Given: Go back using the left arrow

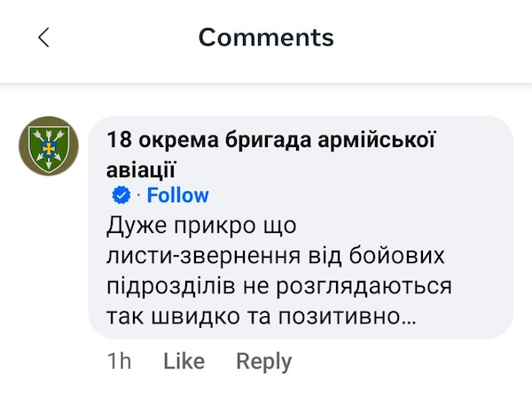Looking at the screenshot, I should pyautogui.click(x=43, y=37).
